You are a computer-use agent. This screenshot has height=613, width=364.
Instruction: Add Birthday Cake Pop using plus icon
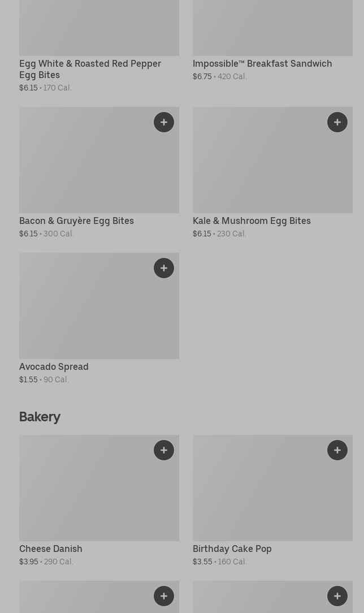click(337, 450)
